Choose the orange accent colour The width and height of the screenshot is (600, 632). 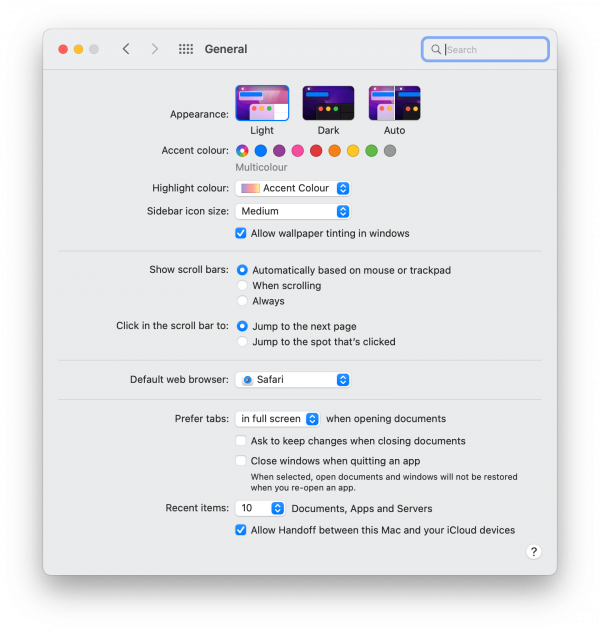(334, 151)
